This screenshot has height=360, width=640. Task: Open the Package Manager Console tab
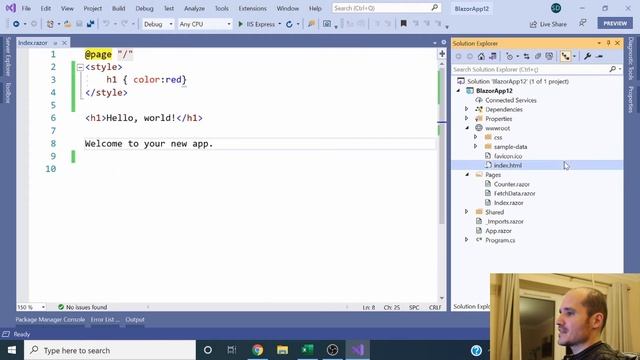[50, 320]
